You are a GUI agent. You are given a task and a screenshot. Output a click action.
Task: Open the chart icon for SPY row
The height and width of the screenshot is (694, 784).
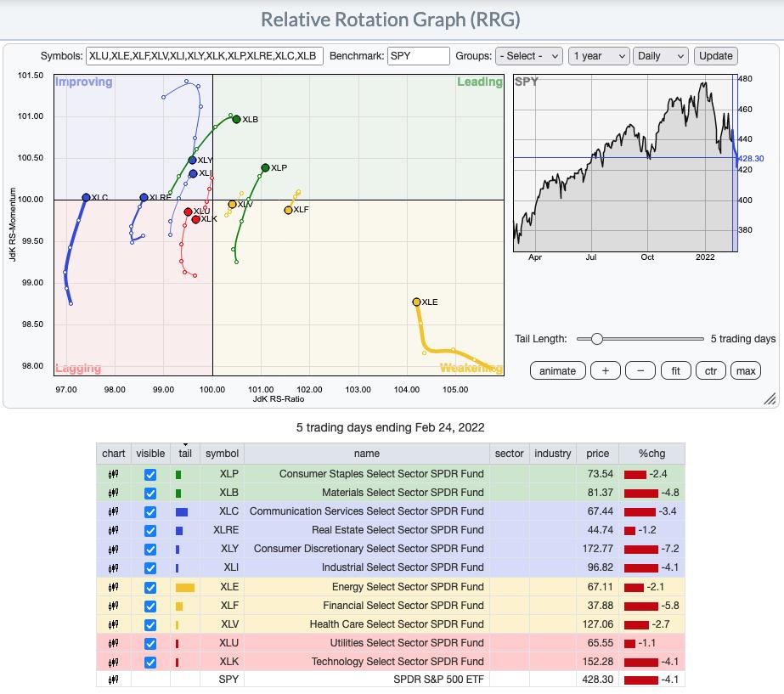point(114,680)
